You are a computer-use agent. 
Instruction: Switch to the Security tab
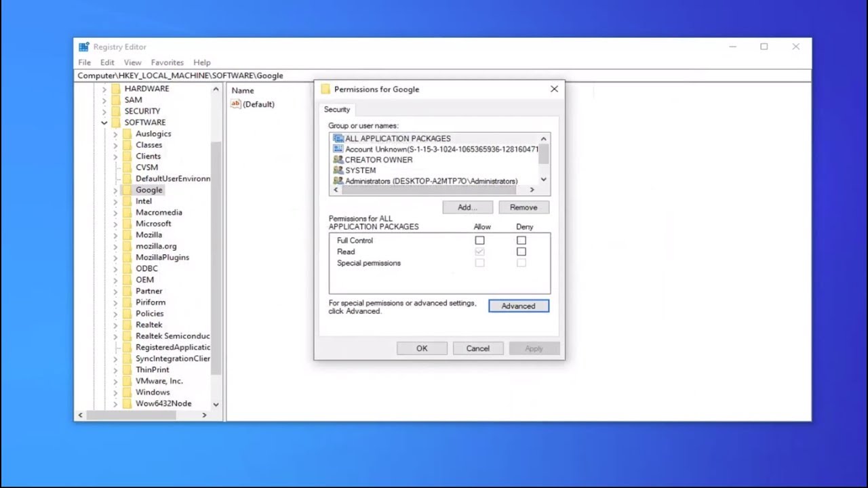point(337,109)
